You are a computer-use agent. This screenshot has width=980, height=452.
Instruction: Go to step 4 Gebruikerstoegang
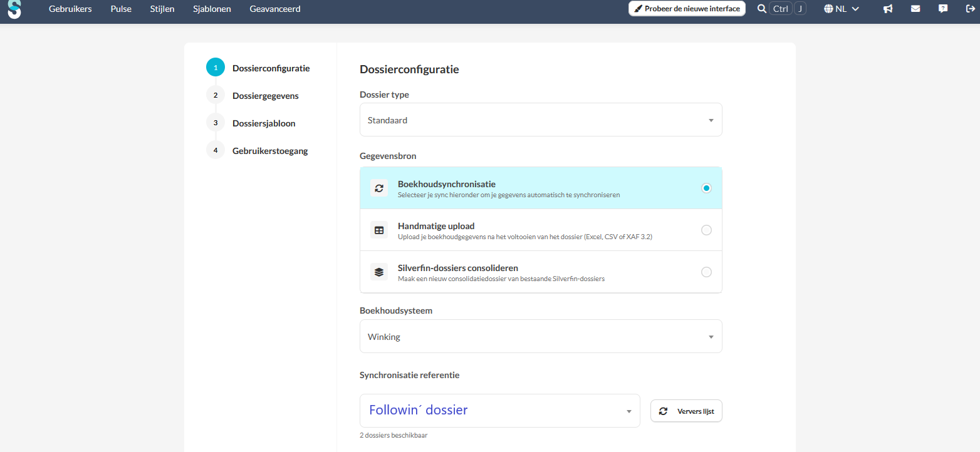click(x=257, y=150)
